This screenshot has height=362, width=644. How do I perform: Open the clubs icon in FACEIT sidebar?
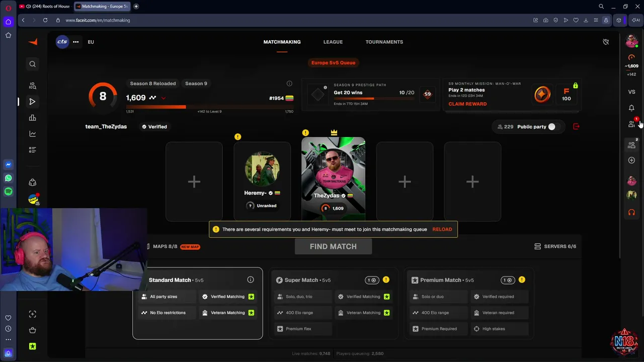pos(32,183)
